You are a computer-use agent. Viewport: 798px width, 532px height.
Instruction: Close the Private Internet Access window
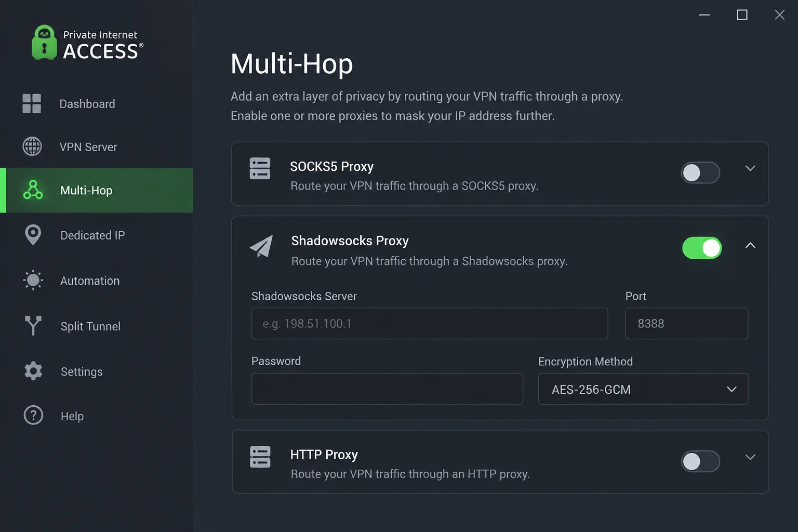tap(779, 15)
